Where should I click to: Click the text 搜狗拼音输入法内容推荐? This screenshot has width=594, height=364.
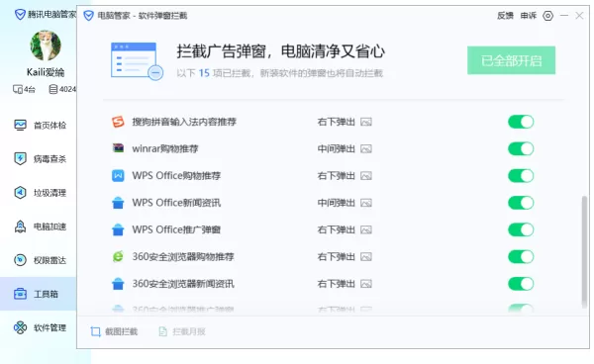(x=184, y=122)
